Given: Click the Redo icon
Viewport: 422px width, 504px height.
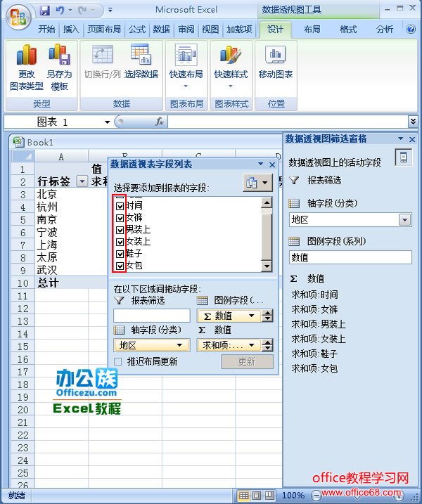Looking at the screenshot, I should pos(82,11).
